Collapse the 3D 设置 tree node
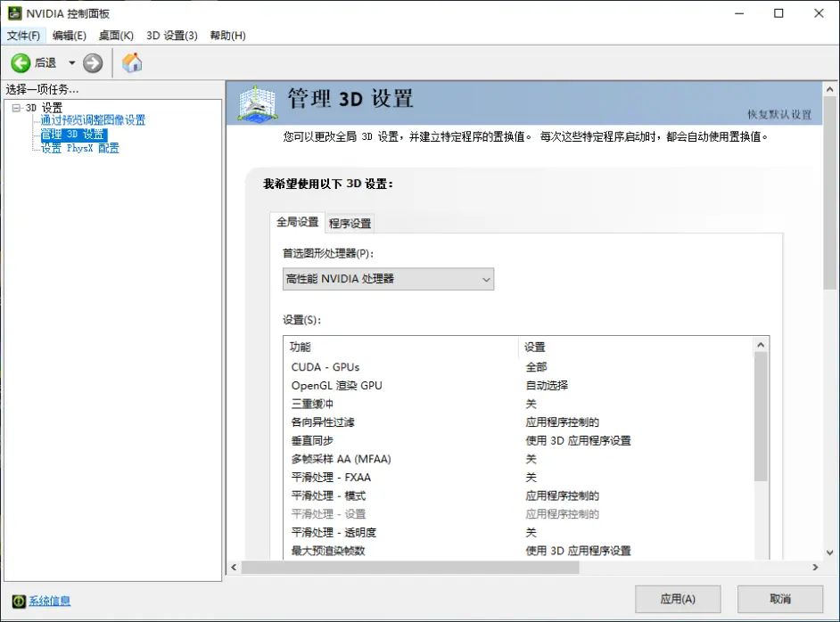The image size is (840, 622). pyautogui.click(x=16, y=108)
